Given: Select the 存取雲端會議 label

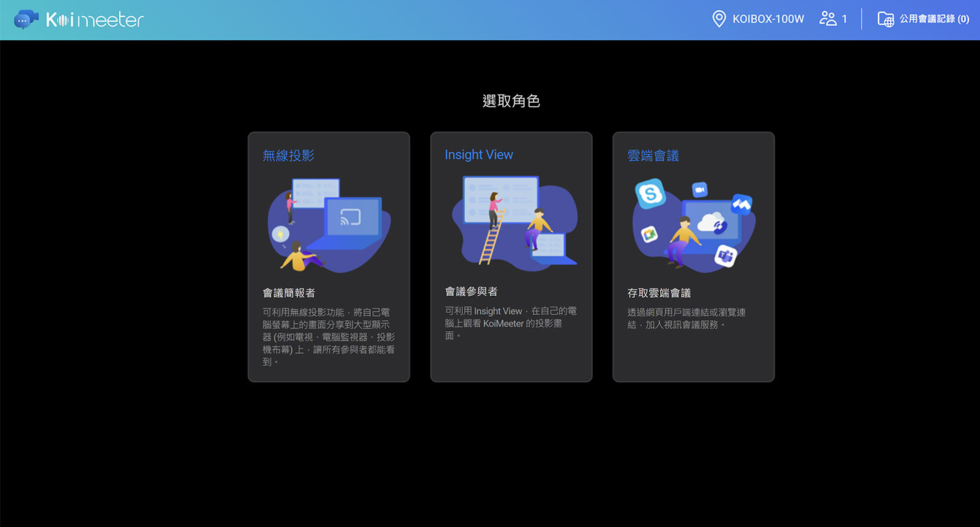Looking at the screenshot, I should coord(659,293).
